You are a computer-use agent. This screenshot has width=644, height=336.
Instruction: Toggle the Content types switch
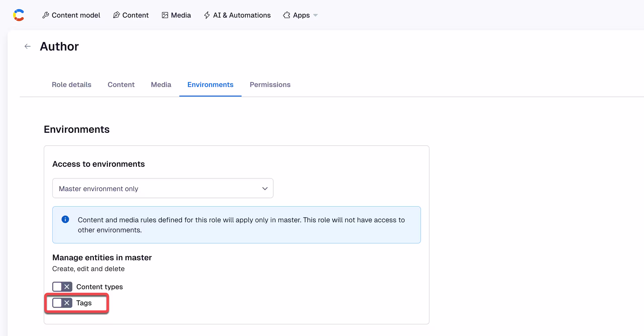pos(62,287)
